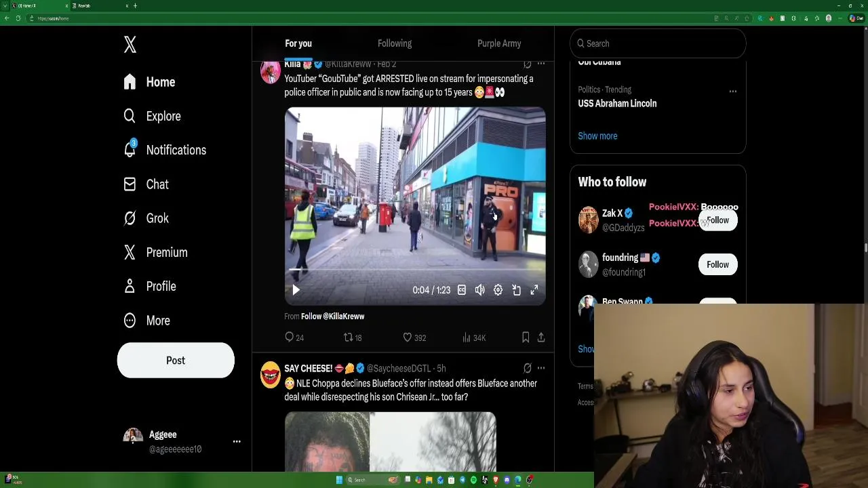
Task: Open a new browser tab
Action: (135, 5)
